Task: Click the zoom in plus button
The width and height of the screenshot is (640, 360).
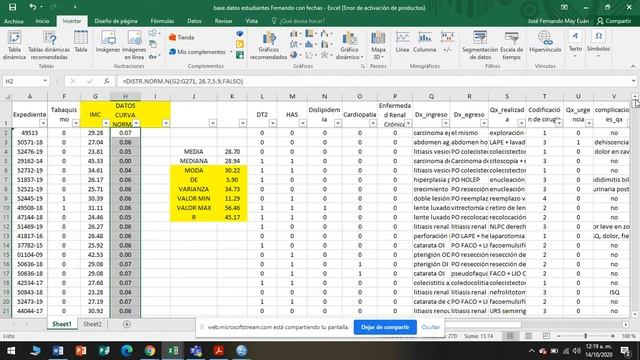Action: click(x=613, y=336)
